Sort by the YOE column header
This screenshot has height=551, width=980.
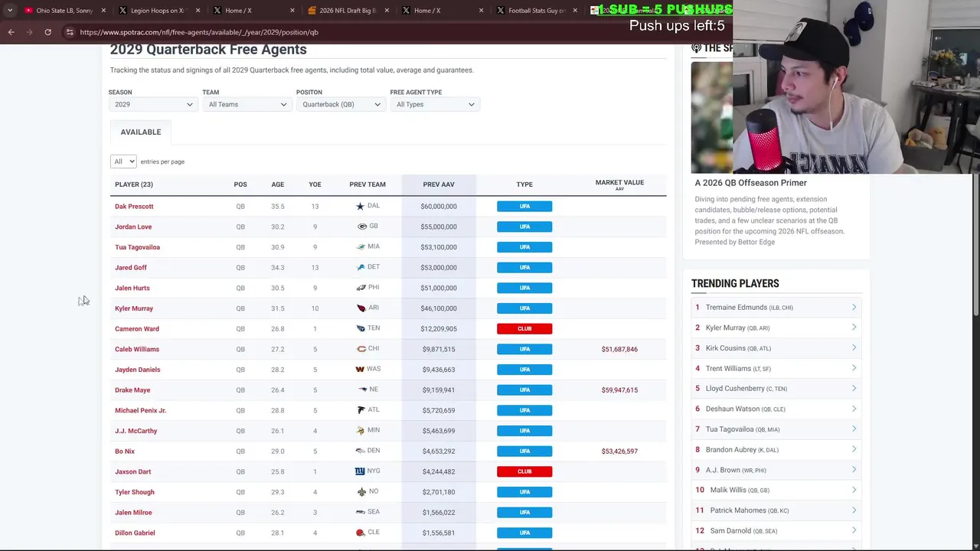(315, 184)
